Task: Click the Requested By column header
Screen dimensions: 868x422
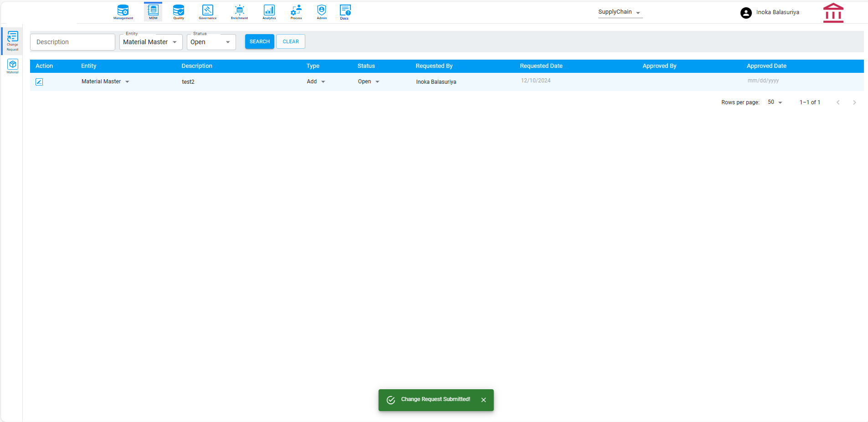Action: (434, 66)
